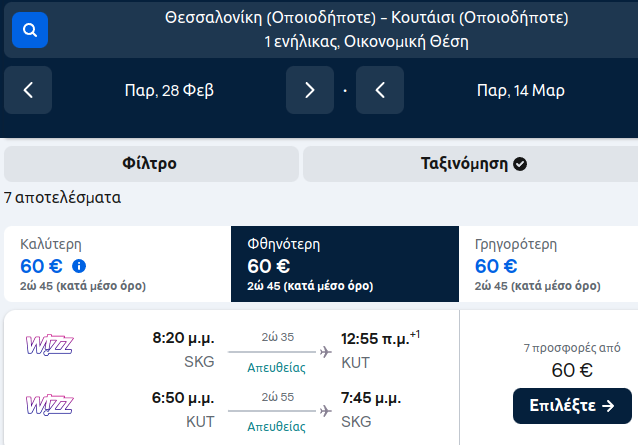Screen dimensions: 638x445
Task: Click the Επιλέξτε button for the 60 € offer
Action: click(572, 406)
